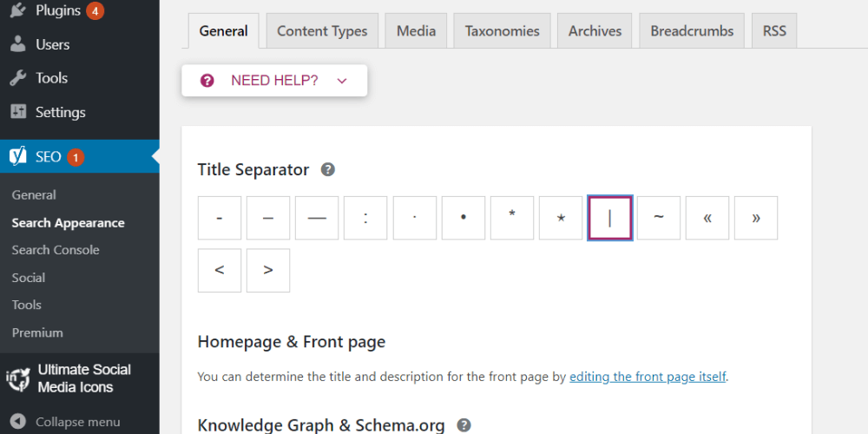Click the Plugins plug icon
868x434 pixels.
point(18,11)
